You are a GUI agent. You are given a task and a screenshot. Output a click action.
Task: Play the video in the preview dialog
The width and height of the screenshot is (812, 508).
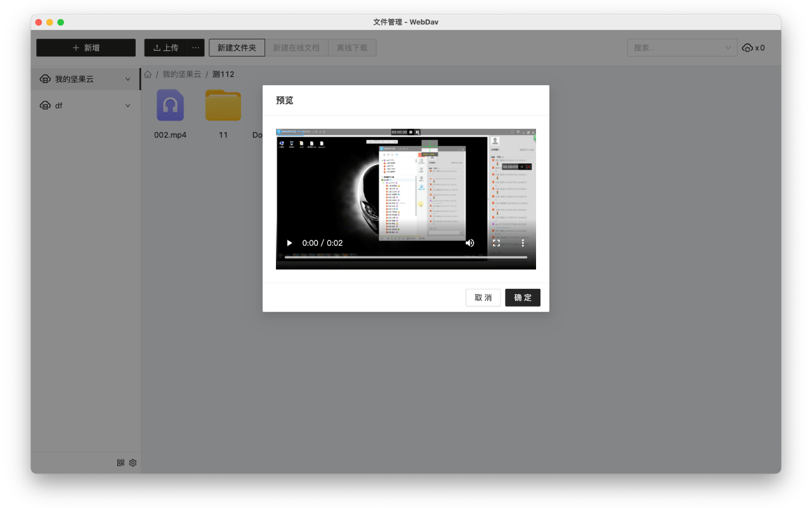[x=289, y=243]
